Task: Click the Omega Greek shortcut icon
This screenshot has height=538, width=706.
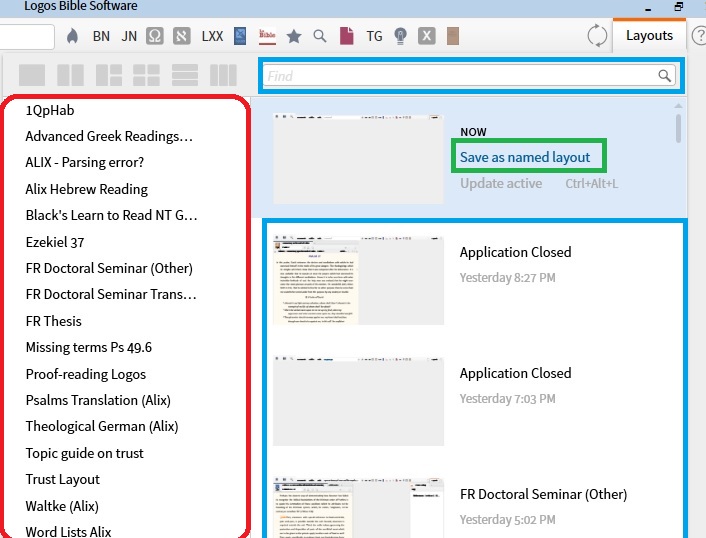Action: coord(154,36)
